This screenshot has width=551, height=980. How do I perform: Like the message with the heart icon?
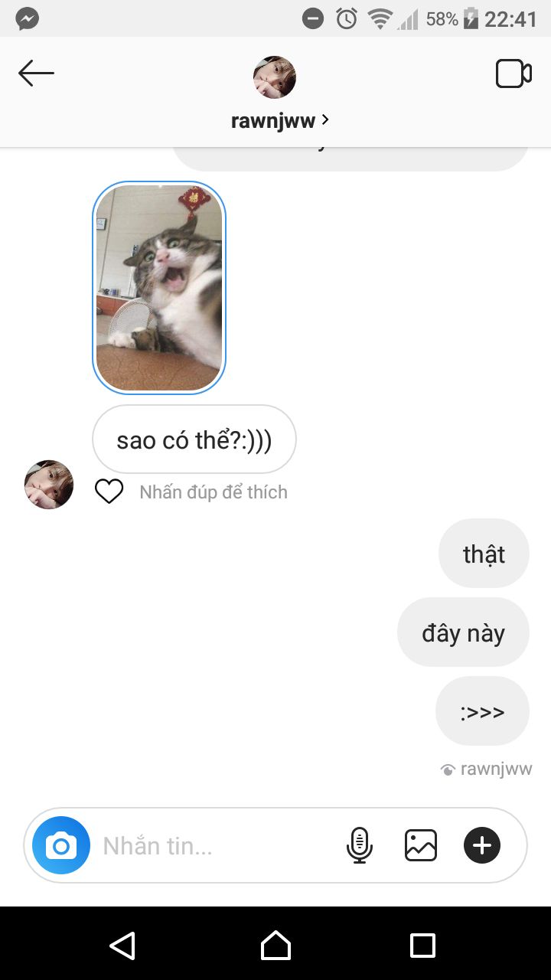coord(109,492)
